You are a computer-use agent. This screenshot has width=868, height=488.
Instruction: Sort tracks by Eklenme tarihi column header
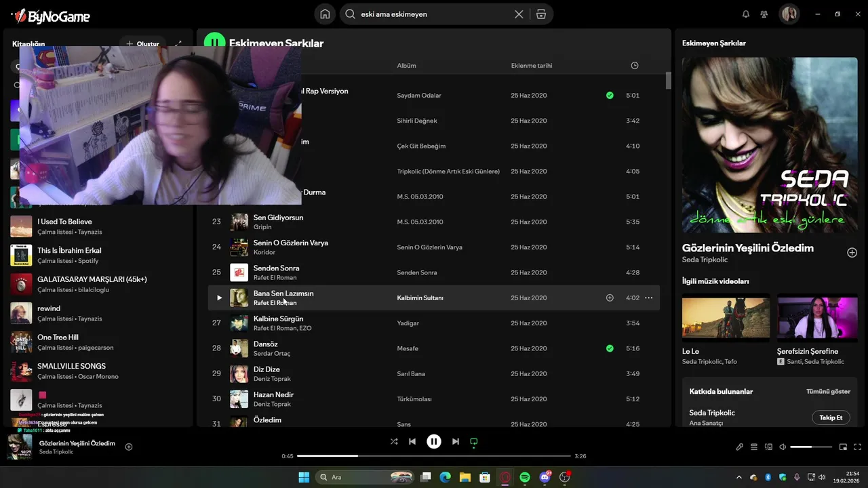(531, 66)
